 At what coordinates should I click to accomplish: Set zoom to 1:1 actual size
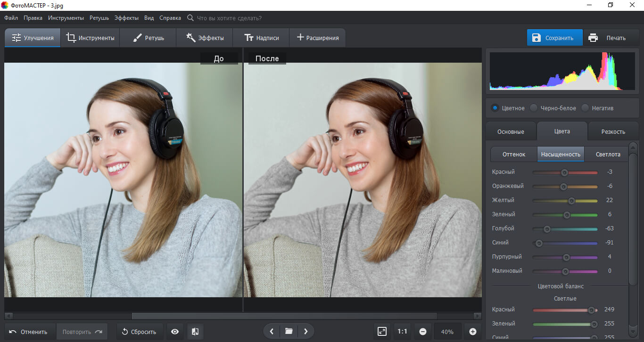coord(402,332)
